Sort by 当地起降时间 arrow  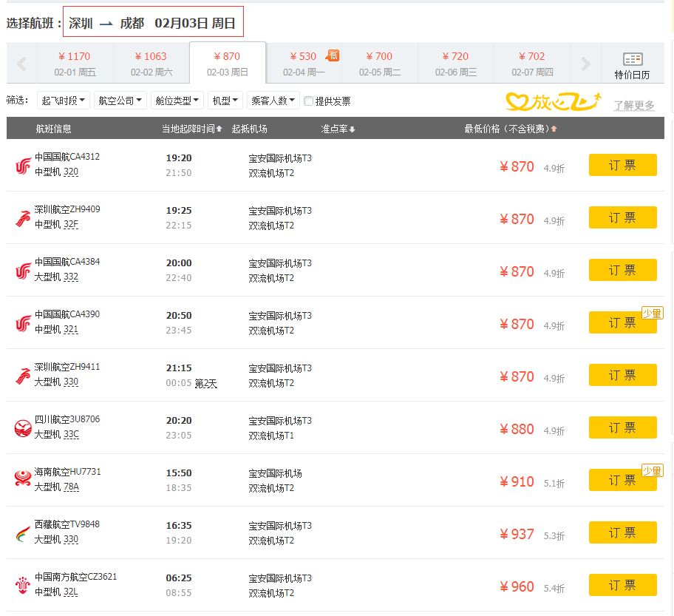click(x=219, y=129)
